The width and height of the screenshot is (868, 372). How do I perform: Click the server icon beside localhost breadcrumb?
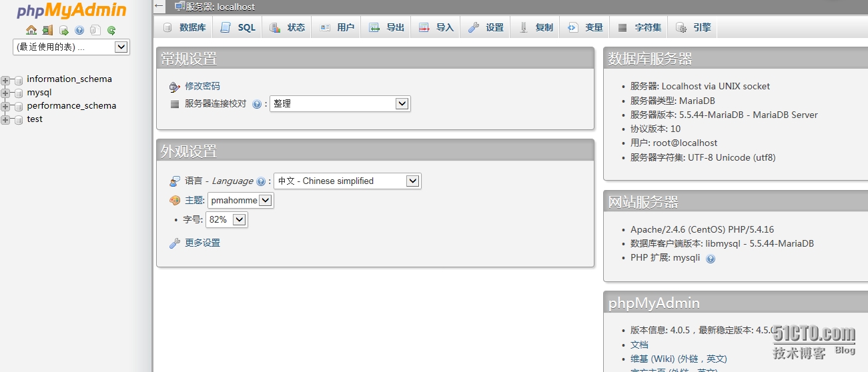(x=179, y=6)
